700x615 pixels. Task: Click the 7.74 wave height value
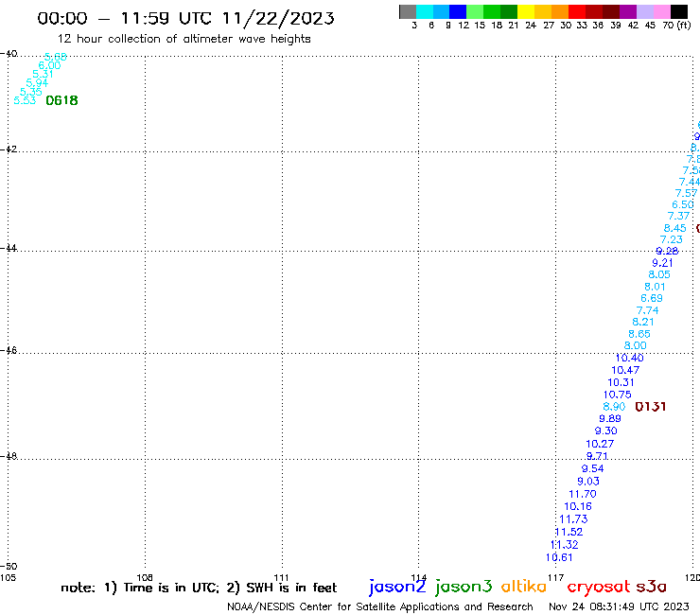click(647, 310)
